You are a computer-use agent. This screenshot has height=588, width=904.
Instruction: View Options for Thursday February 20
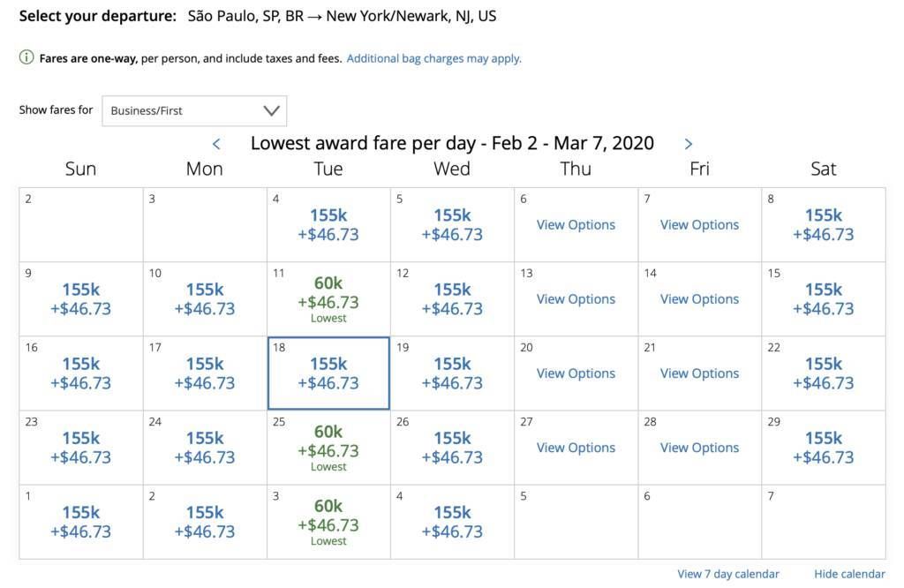[576, 373]
